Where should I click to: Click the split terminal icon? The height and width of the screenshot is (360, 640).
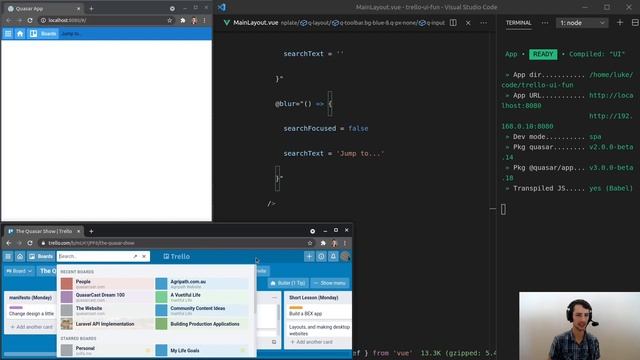(x=635, y=22)
